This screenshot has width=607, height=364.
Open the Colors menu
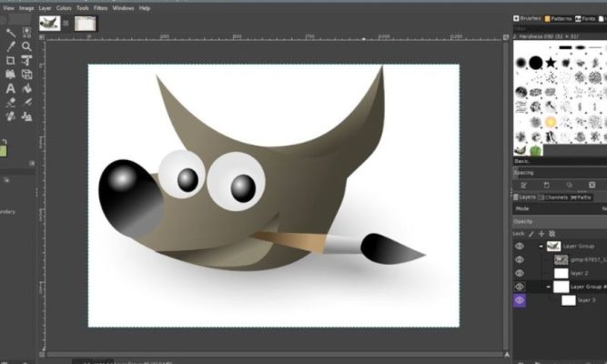tap(64, 8)
